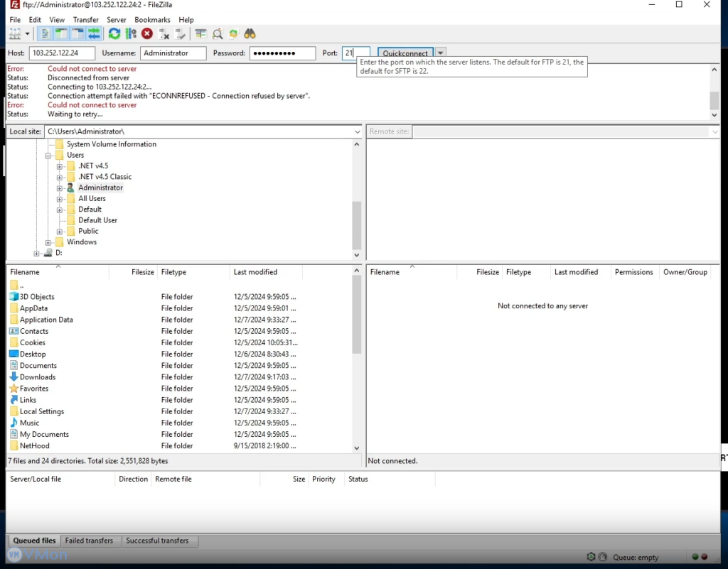Toggle transfer queue display
Screen dimensions: 728x569
pyautogui.click(x=94, y=33)
